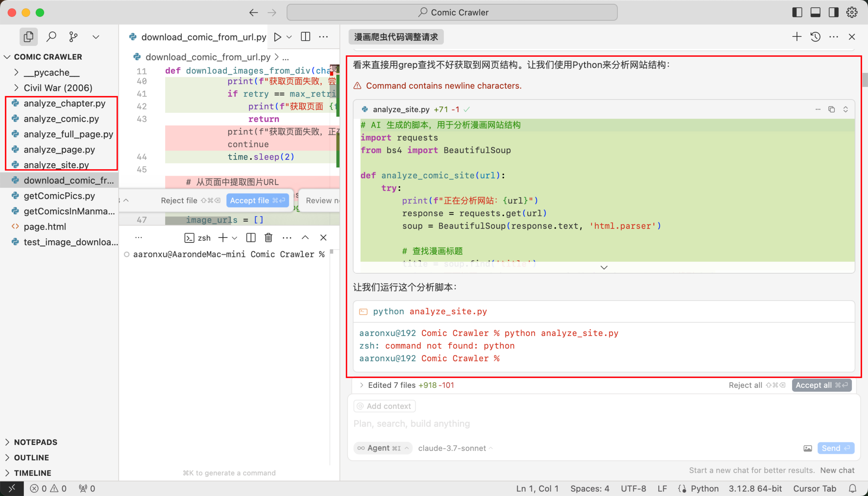The image size is (868, 496).
Task: Open getComicPics.py file
Action: pyautogui.click(x=59, y=195)
